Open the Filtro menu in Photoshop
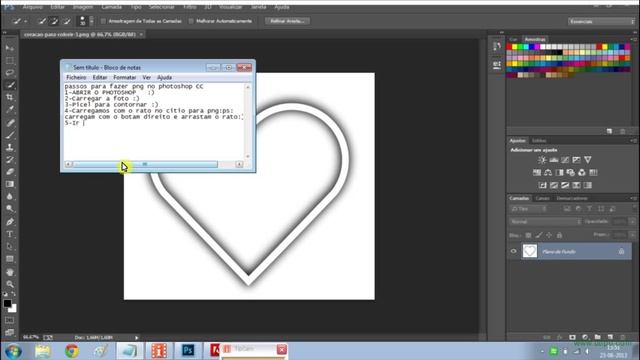Image resolution: width=640 pixels, height=360 pixels. [x=189, y=7]
